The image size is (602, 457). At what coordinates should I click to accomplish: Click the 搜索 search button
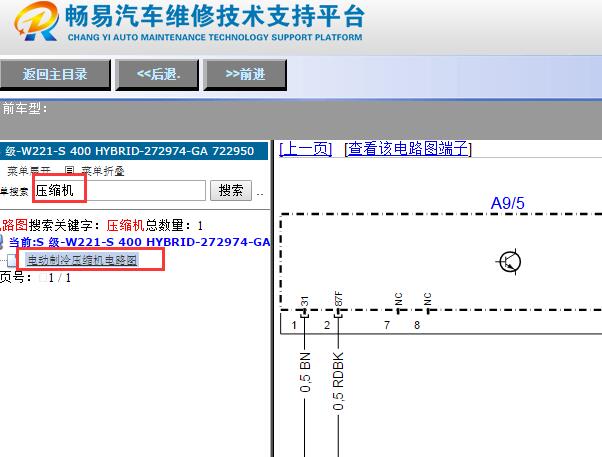(x=231, y=190)
